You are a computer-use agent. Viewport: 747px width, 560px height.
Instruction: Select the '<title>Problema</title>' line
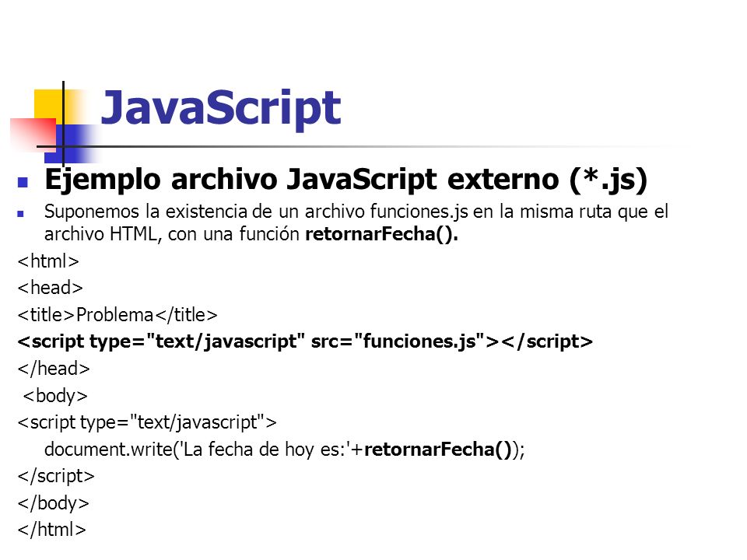pyautogui.click(x=117, y=315)
